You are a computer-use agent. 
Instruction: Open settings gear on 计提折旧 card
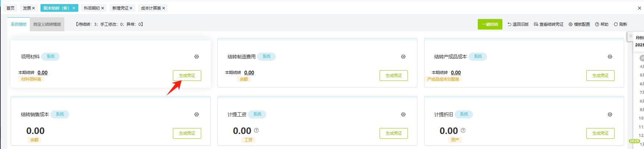[610, 114]
